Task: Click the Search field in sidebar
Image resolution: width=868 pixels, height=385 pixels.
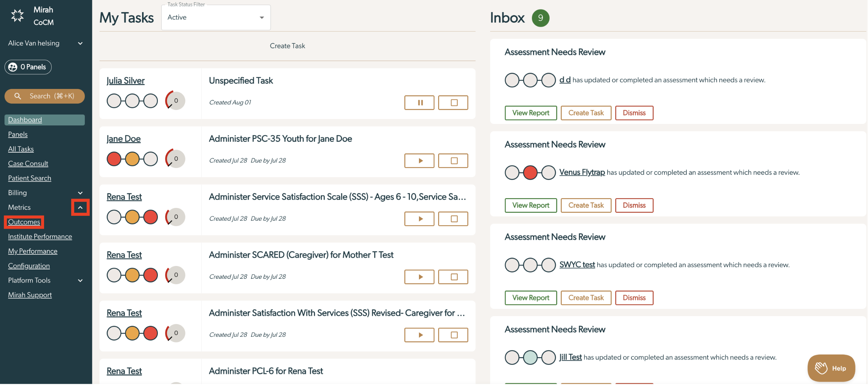Action: [x=44, y=96]
